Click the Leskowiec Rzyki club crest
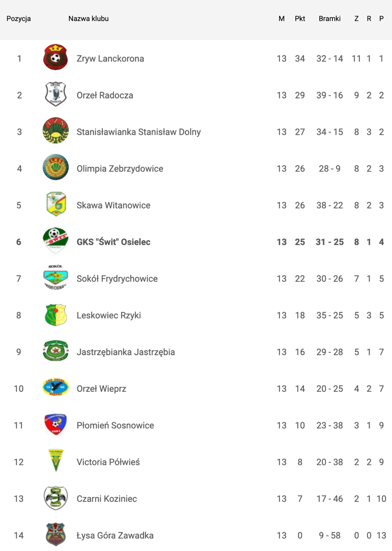Screen dimensions: 392x551 pos(56,315)
